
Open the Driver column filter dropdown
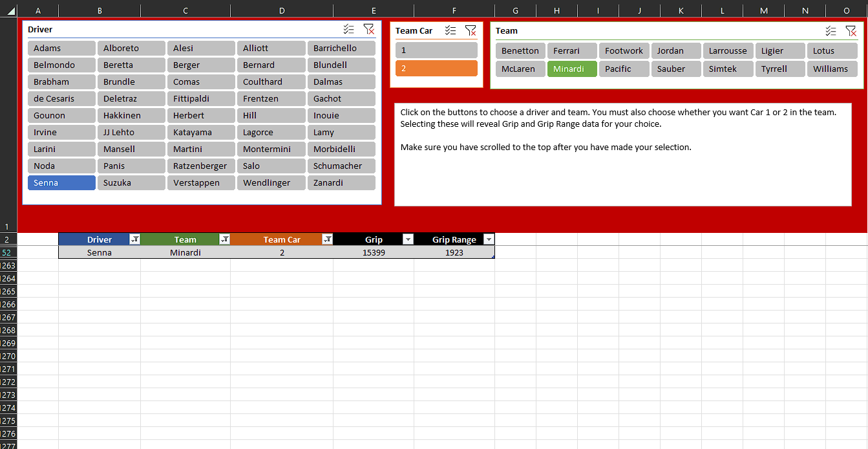tap(134, 239)
